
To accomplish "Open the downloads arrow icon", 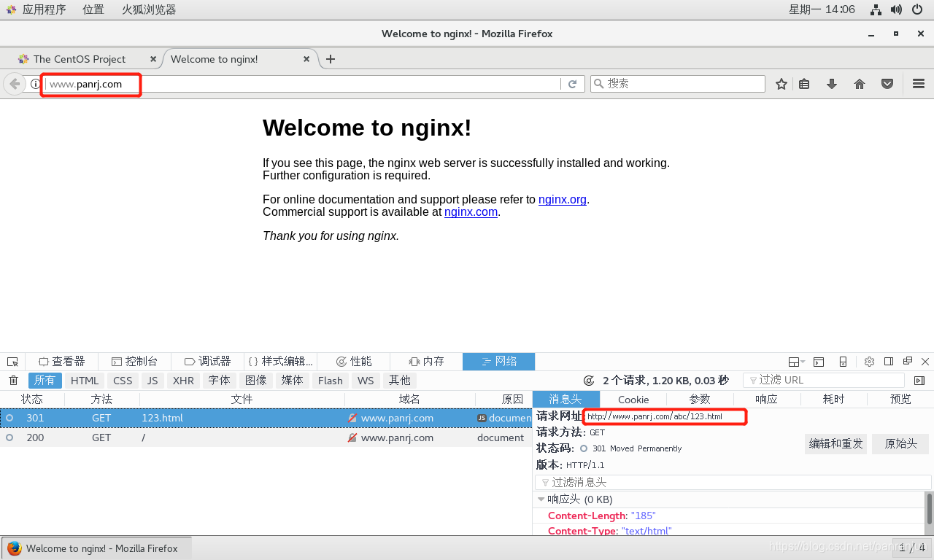I will click(x=832, y=84).
